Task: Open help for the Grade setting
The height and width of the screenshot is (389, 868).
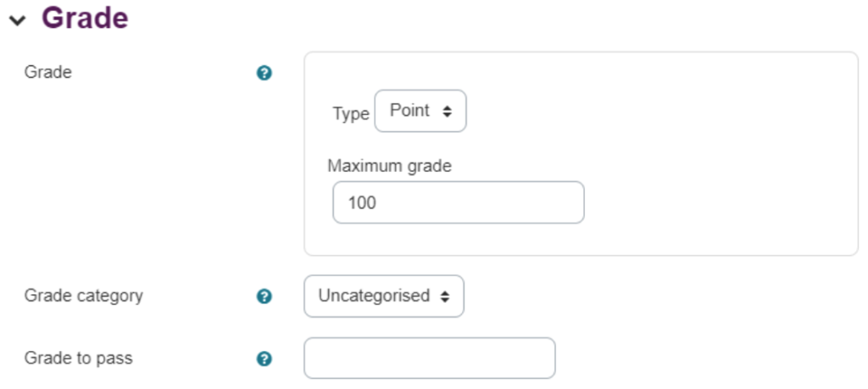Action: [x=264, y=73]
